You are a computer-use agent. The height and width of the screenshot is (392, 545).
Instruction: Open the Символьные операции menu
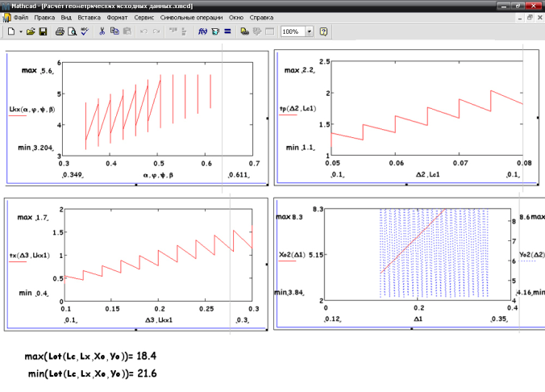coord(192,17)
